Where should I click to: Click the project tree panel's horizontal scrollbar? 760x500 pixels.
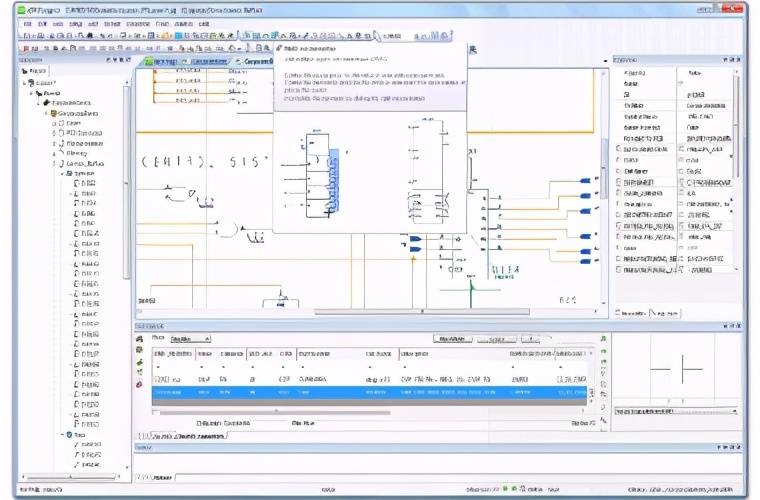pyautogui.click(x=71, y=477)
